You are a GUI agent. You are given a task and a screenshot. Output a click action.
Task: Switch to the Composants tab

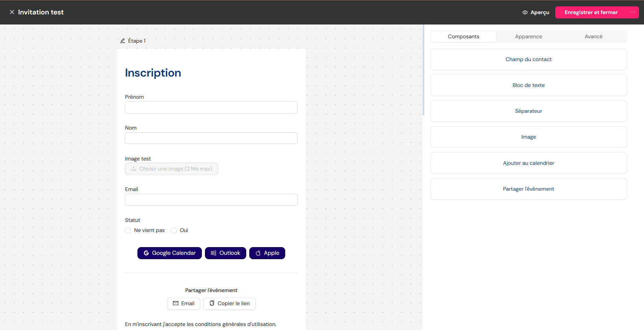tap(463, 37)
